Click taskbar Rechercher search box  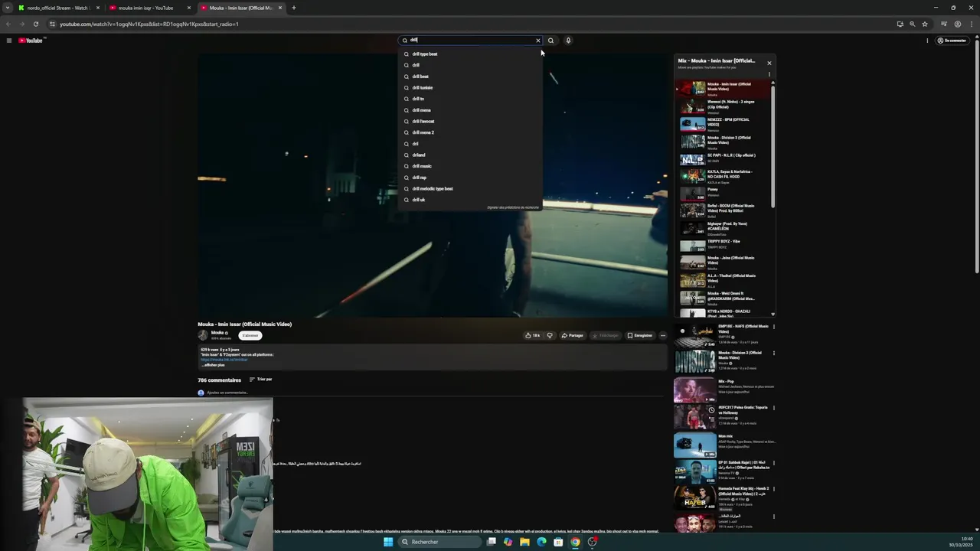[x=440, y=542]
